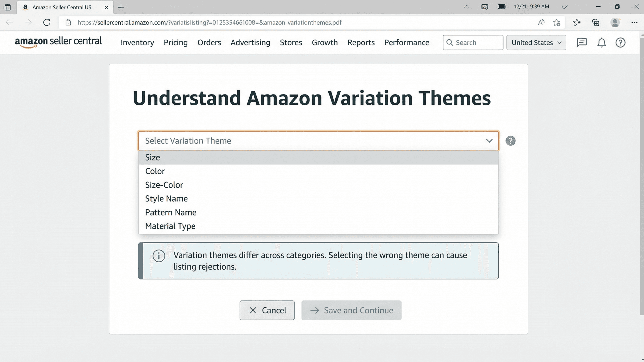Click help icon beside variation theme dropdown

tap(510, 141)
